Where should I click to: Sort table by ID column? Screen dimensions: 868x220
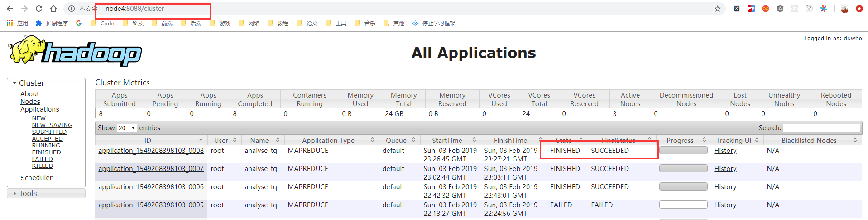click(151, 140)
